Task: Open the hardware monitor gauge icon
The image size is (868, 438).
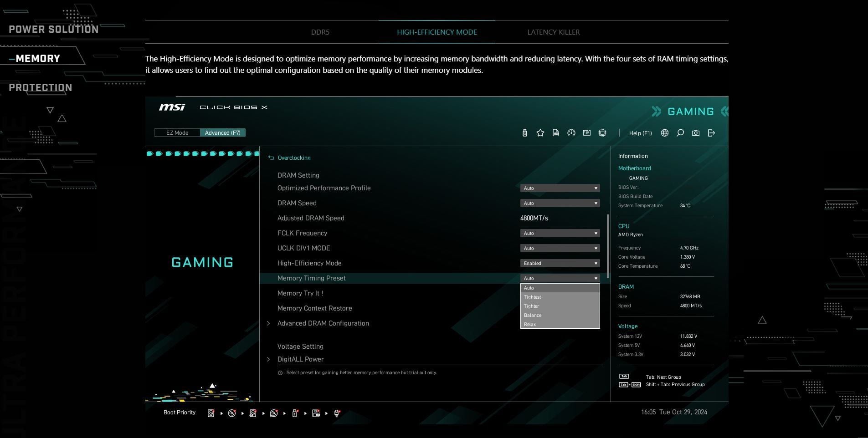Action: click(x=571, y=133)
